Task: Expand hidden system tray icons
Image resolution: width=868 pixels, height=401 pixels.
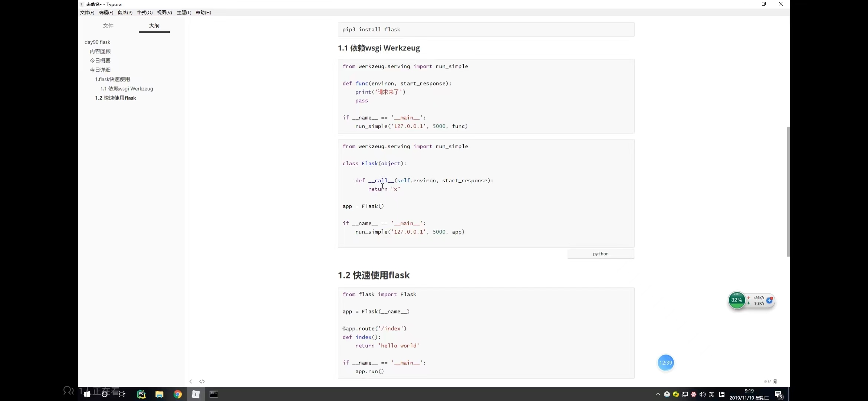Action: pyautogui.click(x=658, y=394)
